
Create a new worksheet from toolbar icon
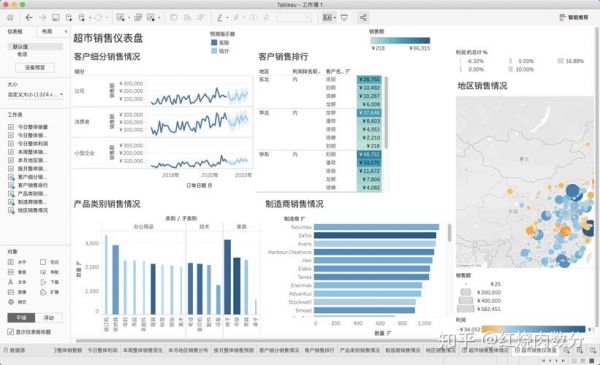tap(121, 18)
